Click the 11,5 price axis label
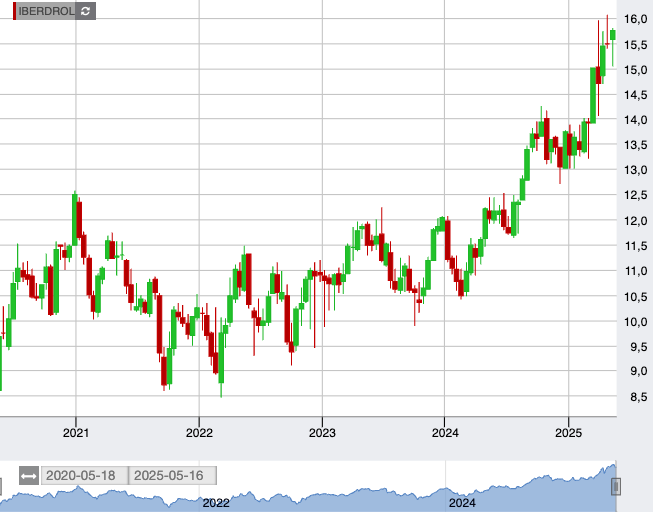Screen dimensions: 657x516 click(636, 246)
